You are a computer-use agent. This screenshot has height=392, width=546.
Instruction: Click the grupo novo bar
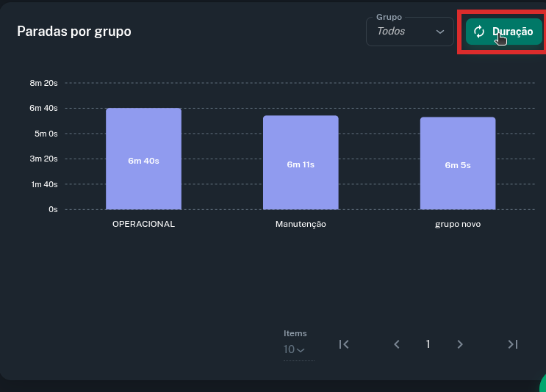[458, 164]
